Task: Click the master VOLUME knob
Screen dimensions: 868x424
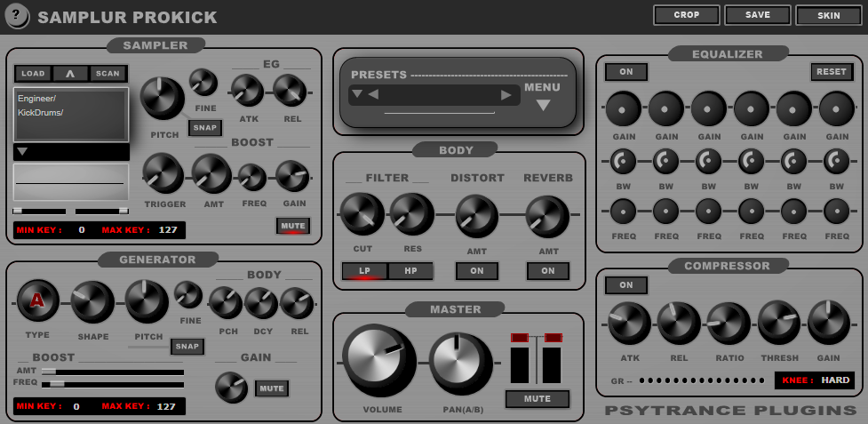Action: click(379, 362)
